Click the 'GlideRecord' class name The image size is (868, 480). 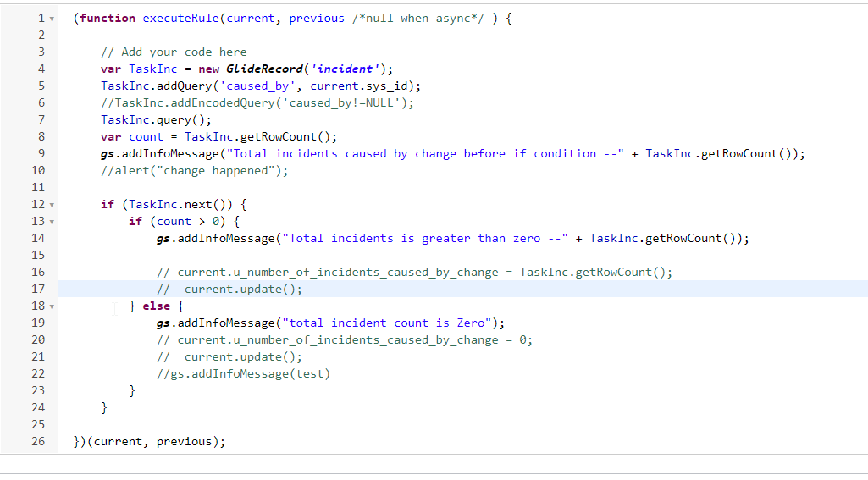click(x=264, y=69)
